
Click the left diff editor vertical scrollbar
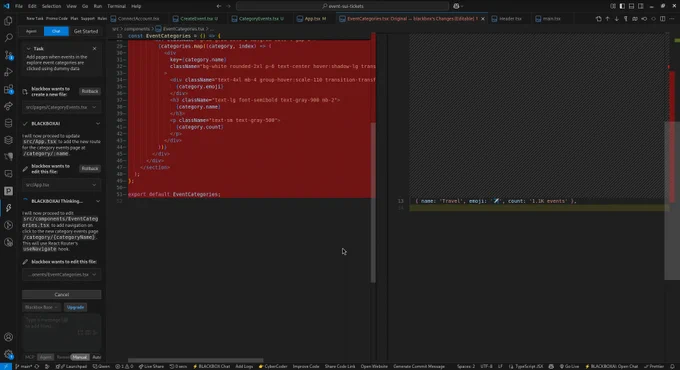(x=373, y=203)
